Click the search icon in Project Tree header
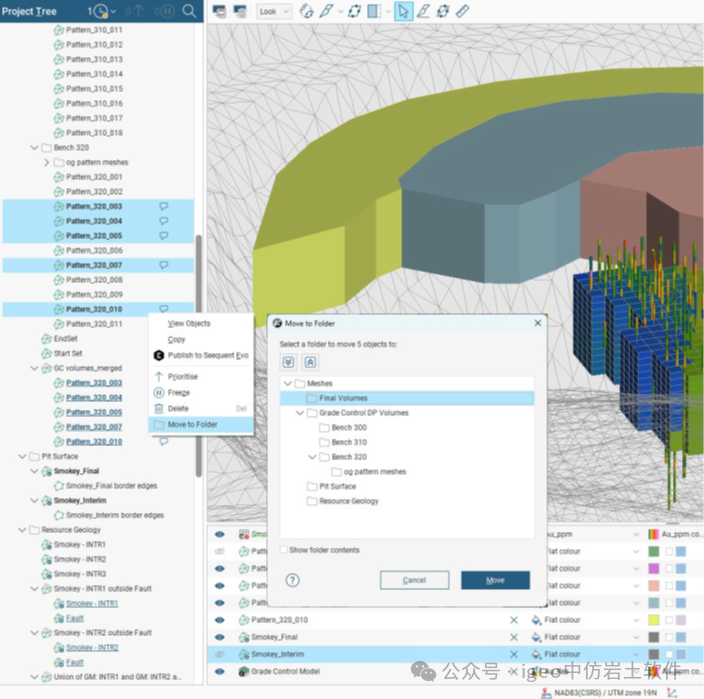The image size is (704, 699). click(189, 11)
